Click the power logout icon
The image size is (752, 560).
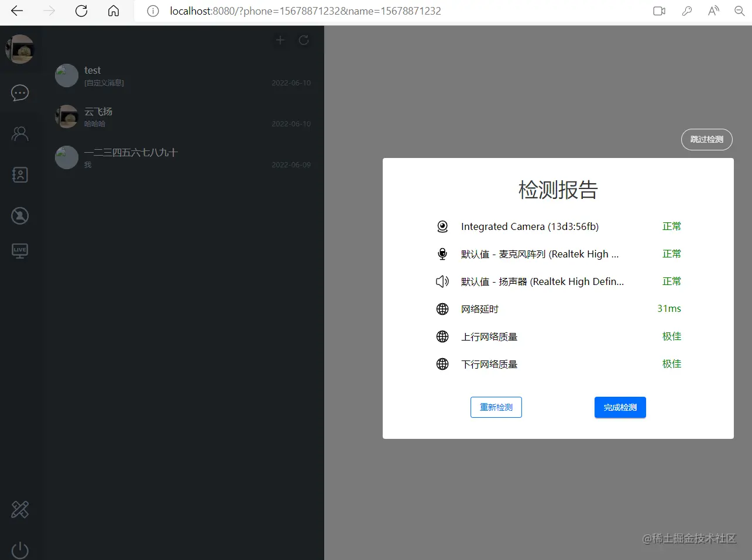pyautogui.click(x=19, y=550)
